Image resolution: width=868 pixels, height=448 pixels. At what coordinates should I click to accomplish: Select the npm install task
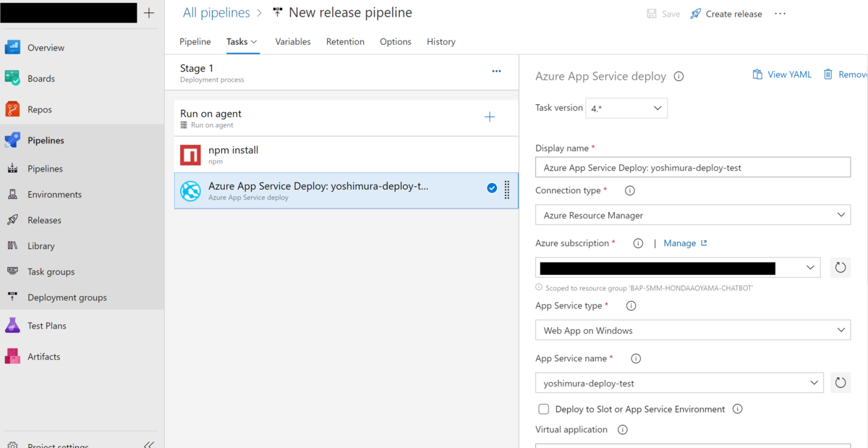coord(346,154)
